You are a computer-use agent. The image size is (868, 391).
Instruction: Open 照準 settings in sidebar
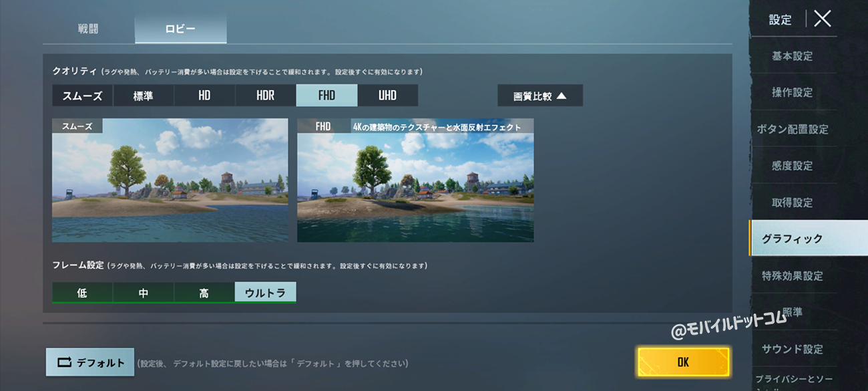(793, 312)
